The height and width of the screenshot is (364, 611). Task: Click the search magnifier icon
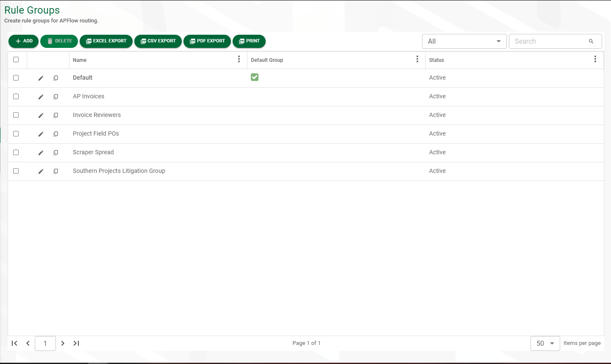[591, 41]
